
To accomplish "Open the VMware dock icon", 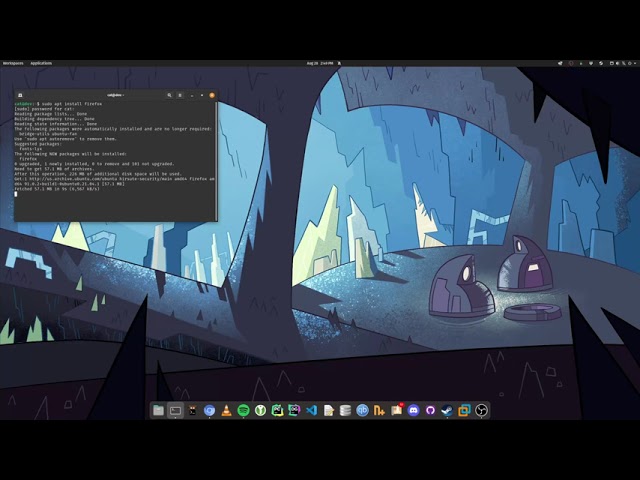I will pos(464,410).
